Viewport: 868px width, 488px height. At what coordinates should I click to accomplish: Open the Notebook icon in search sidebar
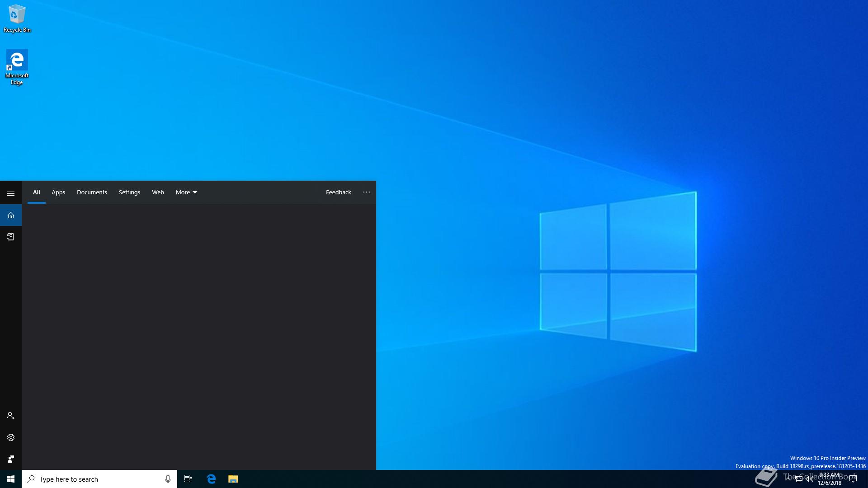coord(11,237)
